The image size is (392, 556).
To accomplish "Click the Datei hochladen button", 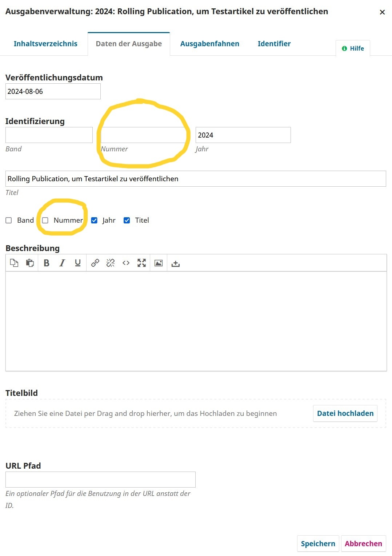I will [345, 413].
